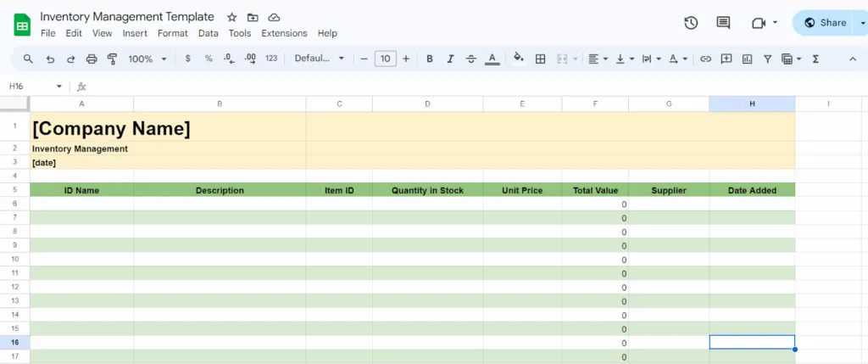Click the Share button
The height and width of the screenshot is (364, 868).
pos(825,23)
